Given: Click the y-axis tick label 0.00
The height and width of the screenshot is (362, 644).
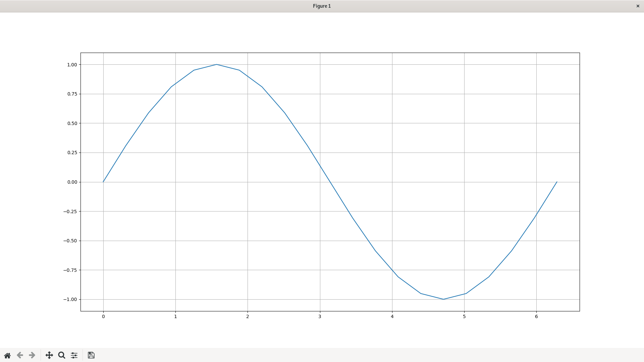Looking at the screenshot, I should pos(72,182).
